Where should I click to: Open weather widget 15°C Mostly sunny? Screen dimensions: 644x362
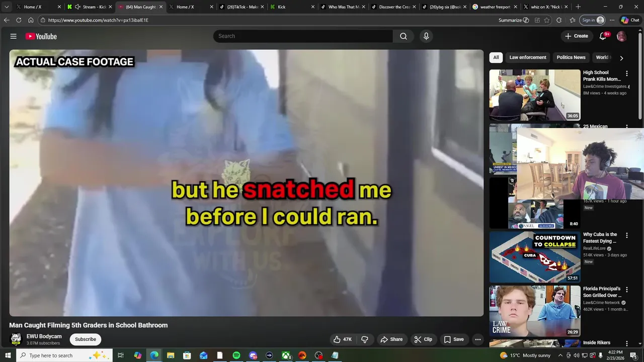[x=525, y=355]
